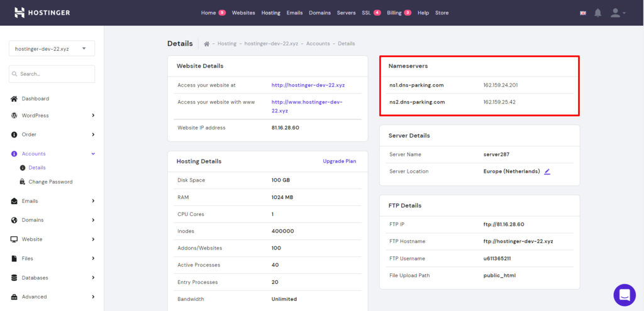Screen dimensions: 644x311
Task: Select Change Password in the sidebar
Action: point(50,182)
